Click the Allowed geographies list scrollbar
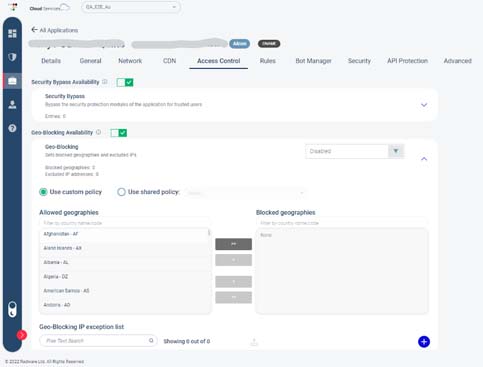Viewport: 483px width, 367px height. click(x=209, y=232)
